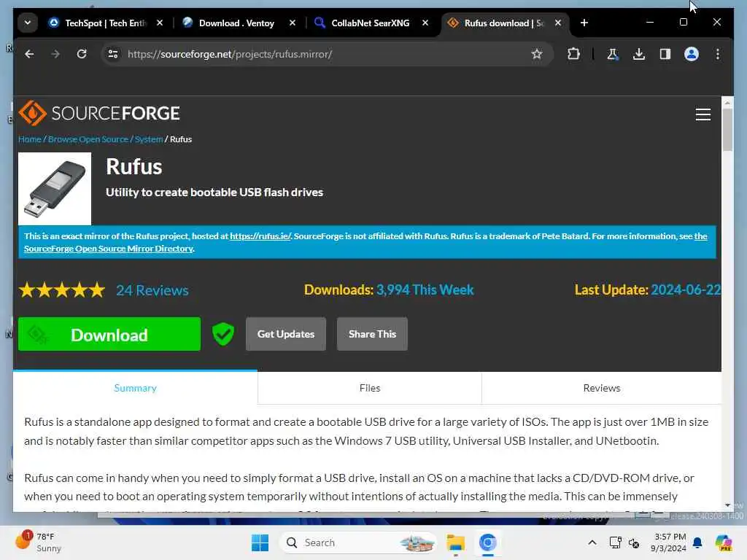Screen dimensions: 747x560
Task: Open the notifications bell icon
Action: click(x=697, y=542)
